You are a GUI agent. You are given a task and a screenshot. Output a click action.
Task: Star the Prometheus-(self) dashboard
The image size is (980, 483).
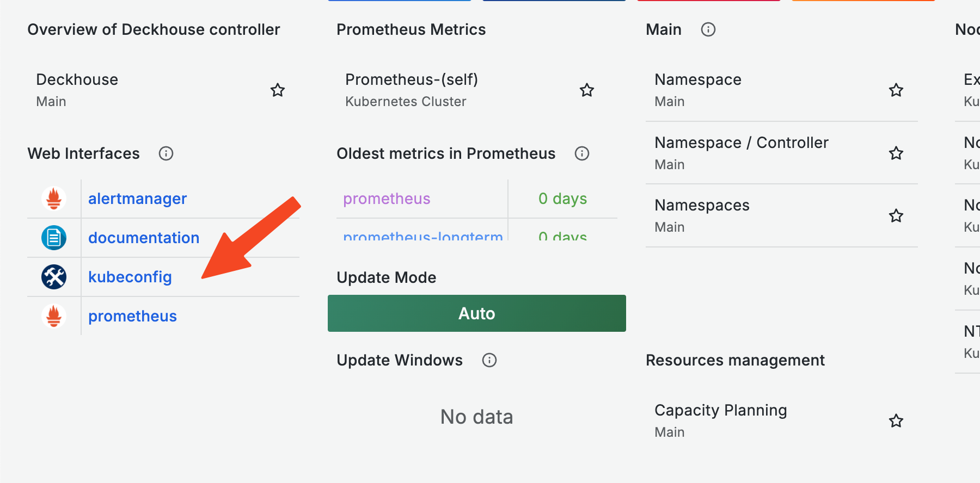587,90
